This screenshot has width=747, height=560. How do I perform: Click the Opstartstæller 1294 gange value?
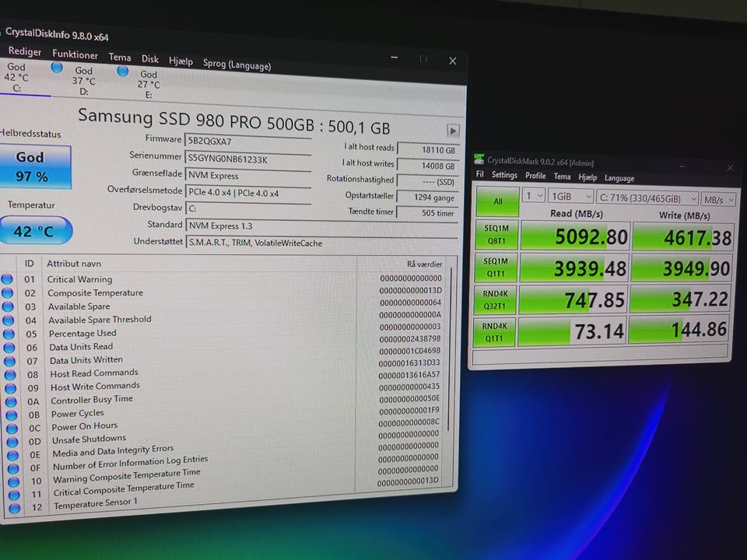coord(427,197)
